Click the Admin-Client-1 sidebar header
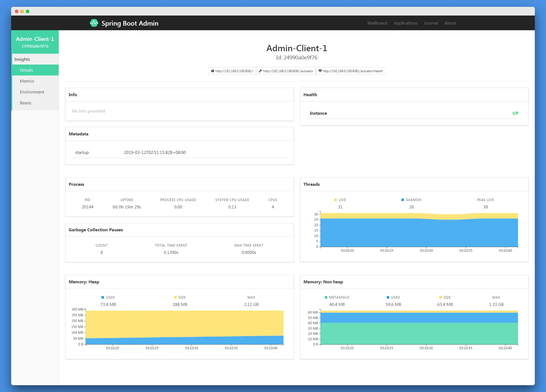The image size is (546, 392). pos(35,42)
